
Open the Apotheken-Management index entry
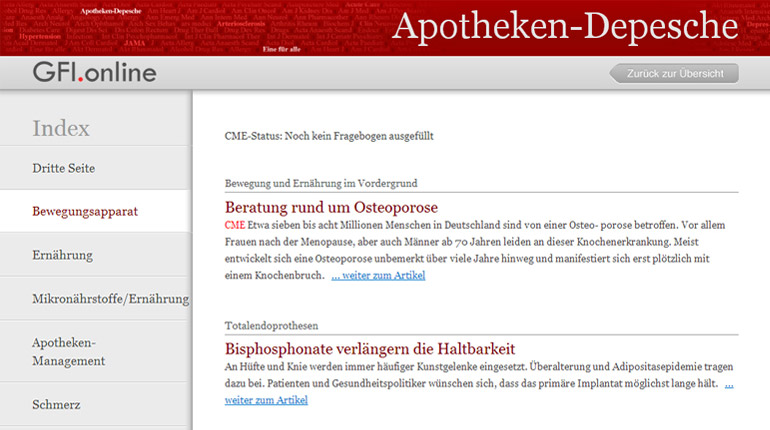95,351
